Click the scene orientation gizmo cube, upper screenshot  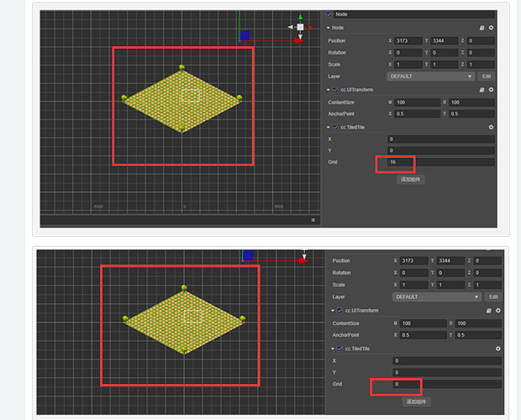tap(300, 27)
